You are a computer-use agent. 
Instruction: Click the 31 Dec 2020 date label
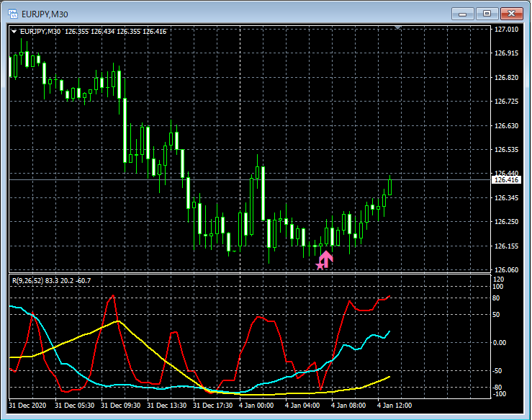[x=27, y=405]
